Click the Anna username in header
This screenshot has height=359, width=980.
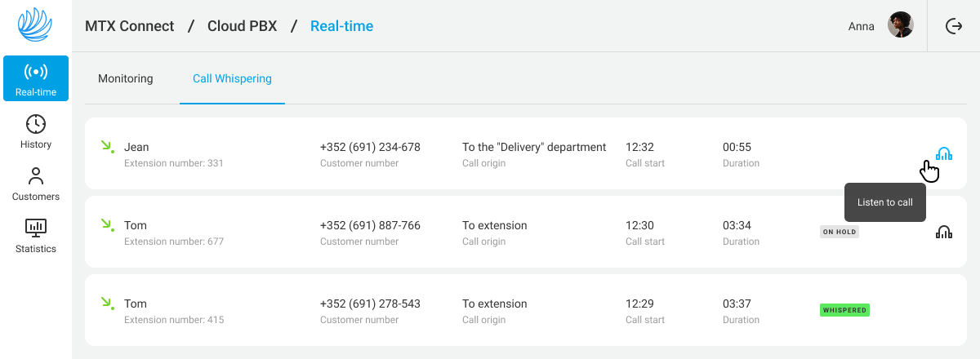point(862,26)
